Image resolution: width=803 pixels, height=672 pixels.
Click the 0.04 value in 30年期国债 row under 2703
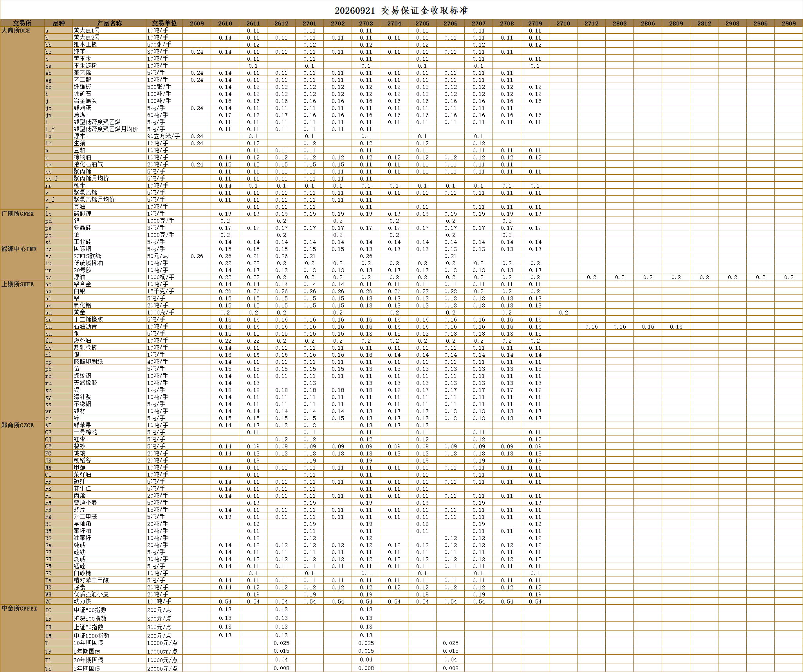tap(366, 659)
